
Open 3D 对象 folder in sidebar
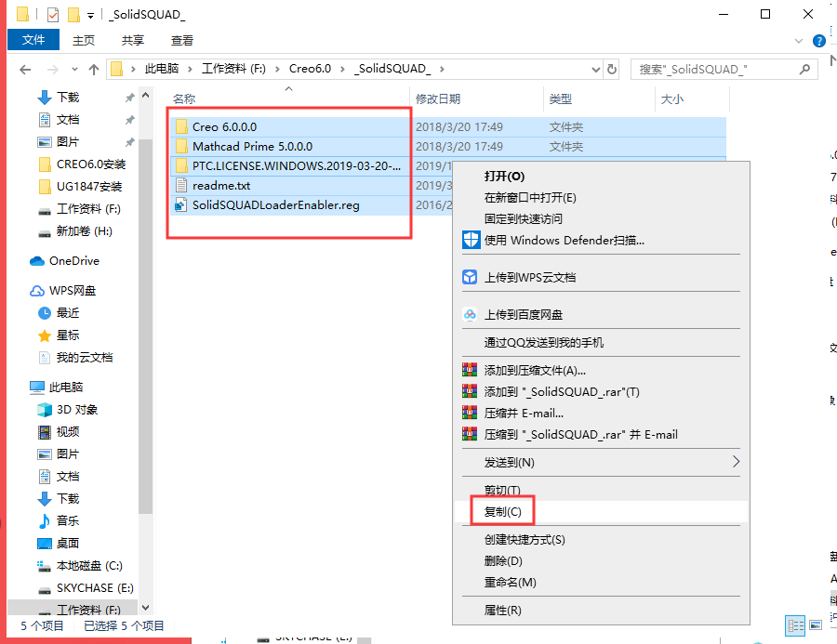(x=77, y=410)
